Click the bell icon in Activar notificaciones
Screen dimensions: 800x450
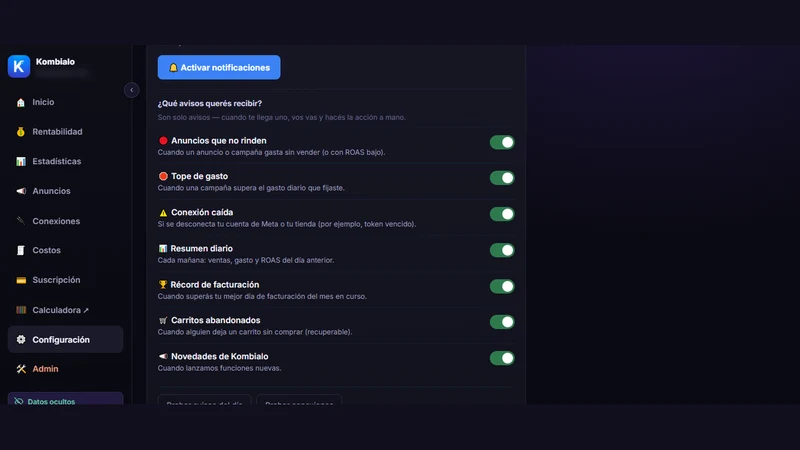point(173,67)
